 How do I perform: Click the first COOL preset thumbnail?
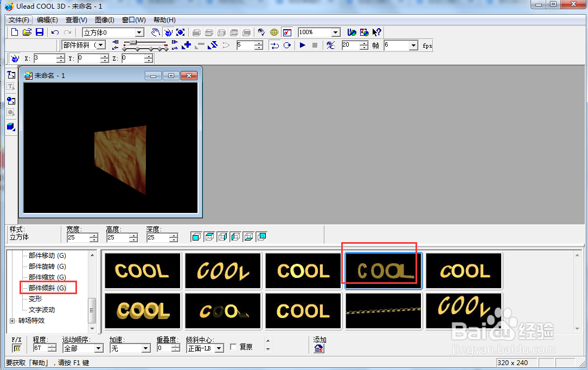tap(143, 271)
